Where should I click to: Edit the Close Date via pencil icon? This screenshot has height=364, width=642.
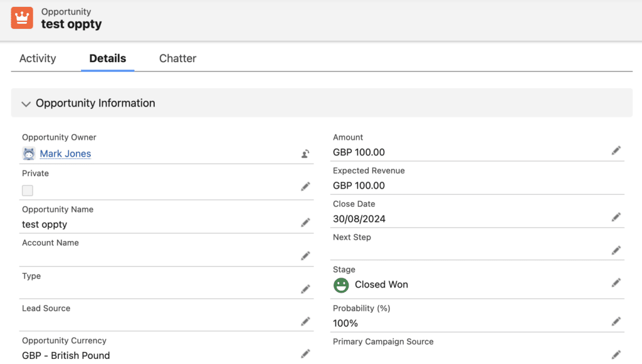(616, 217)
